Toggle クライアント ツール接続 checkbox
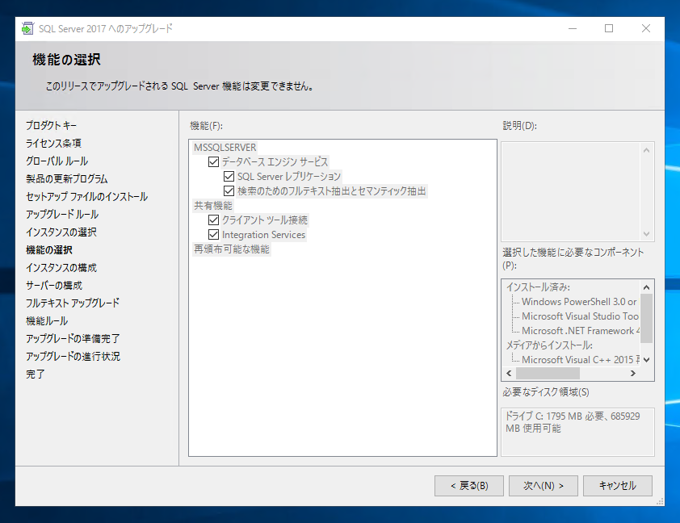This screenshot has width=680, height=523. (213, 220)
